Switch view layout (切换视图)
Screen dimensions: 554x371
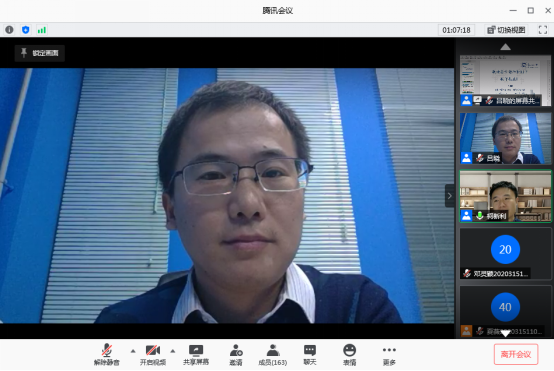(507, 30)
